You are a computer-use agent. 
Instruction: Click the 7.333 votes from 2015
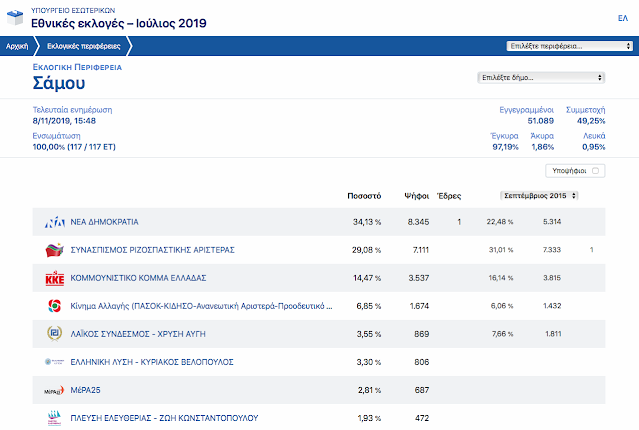pyautogui.click(x=552, y=250)
